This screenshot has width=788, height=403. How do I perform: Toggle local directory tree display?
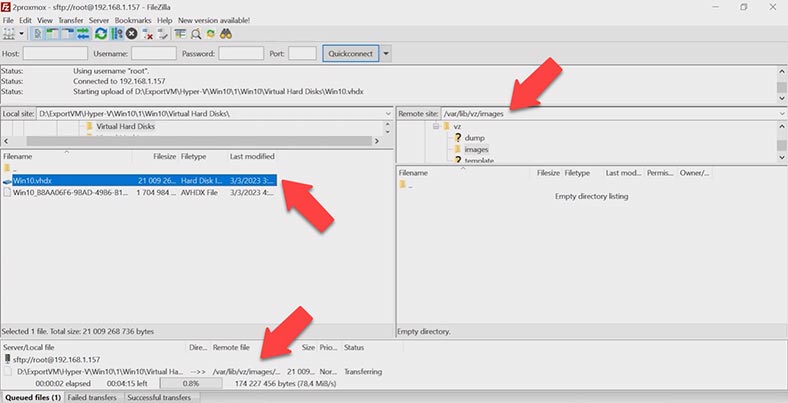(53, 34)
